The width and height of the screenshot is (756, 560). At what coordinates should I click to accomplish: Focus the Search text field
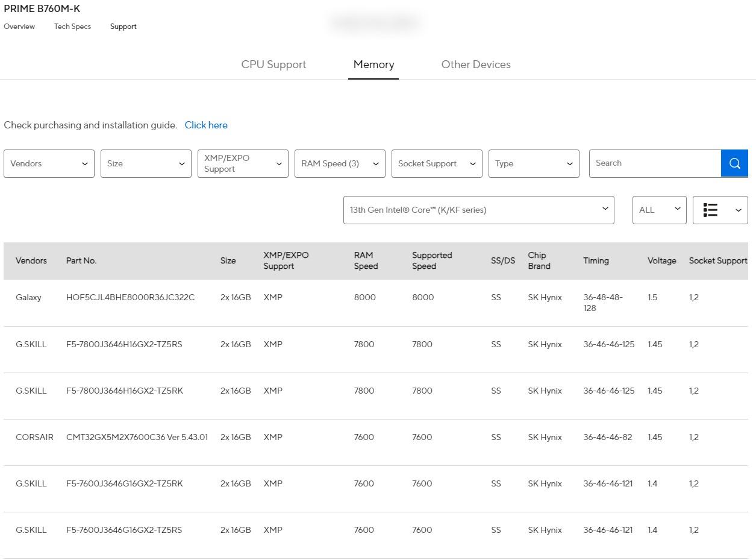coord(655,163)
